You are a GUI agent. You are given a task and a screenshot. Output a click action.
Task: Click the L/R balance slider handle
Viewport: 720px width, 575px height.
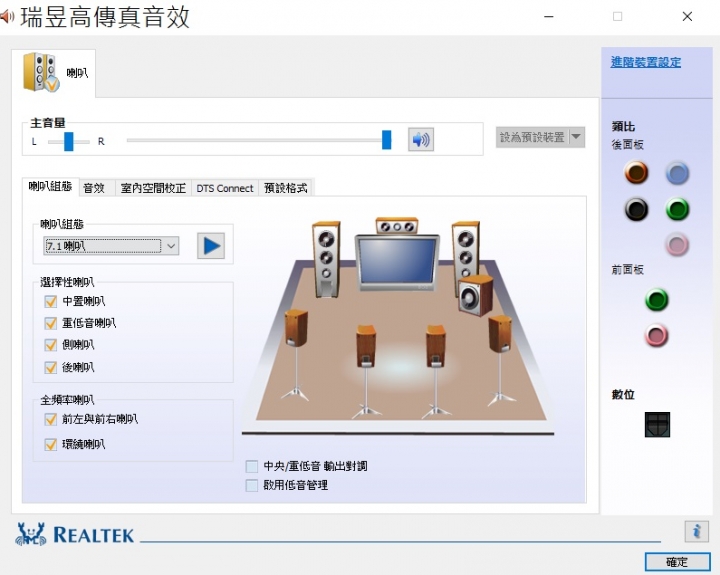point(68,141)
